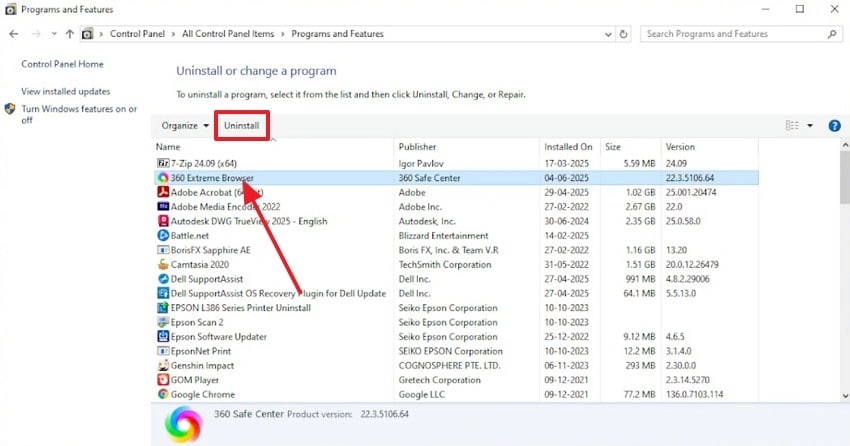Screen dimensions: 850x446
Task: Open help with the blue question mark
Action: tap(834, 126)
